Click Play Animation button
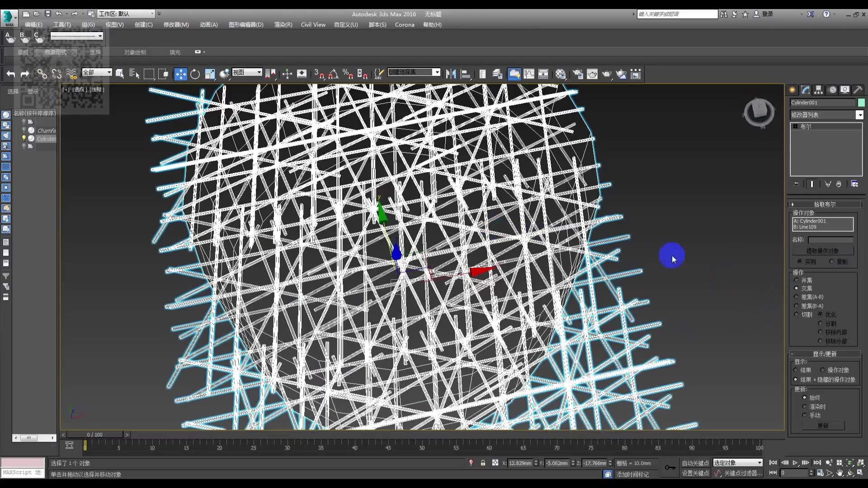This screenshot has width=868, height=488. pos(795,463)
